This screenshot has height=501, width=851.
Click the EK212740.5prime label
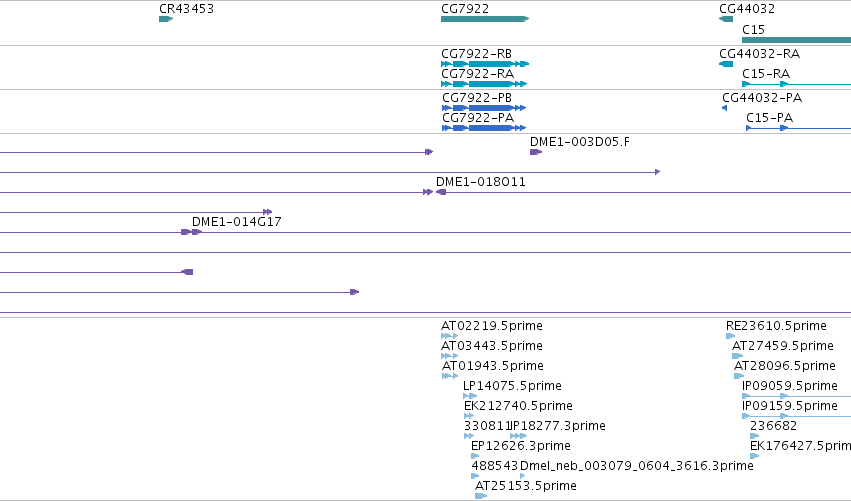518,406
